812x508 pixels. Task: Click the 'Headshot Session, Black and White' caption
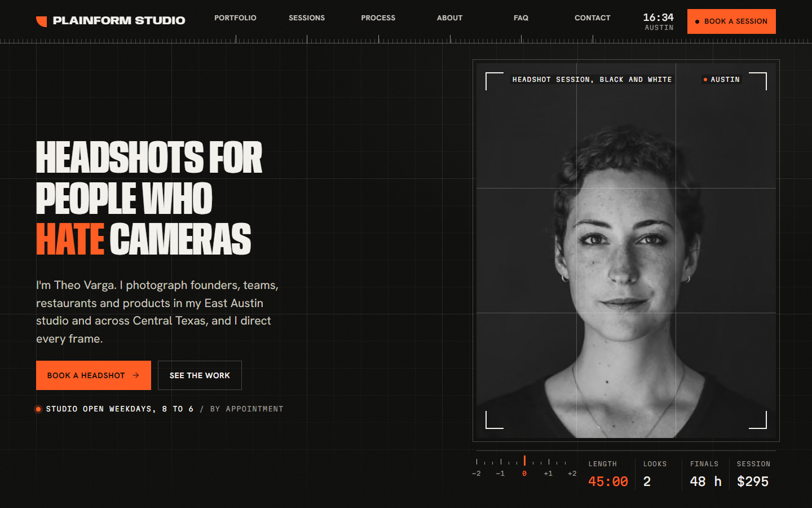tap(592, 80)
